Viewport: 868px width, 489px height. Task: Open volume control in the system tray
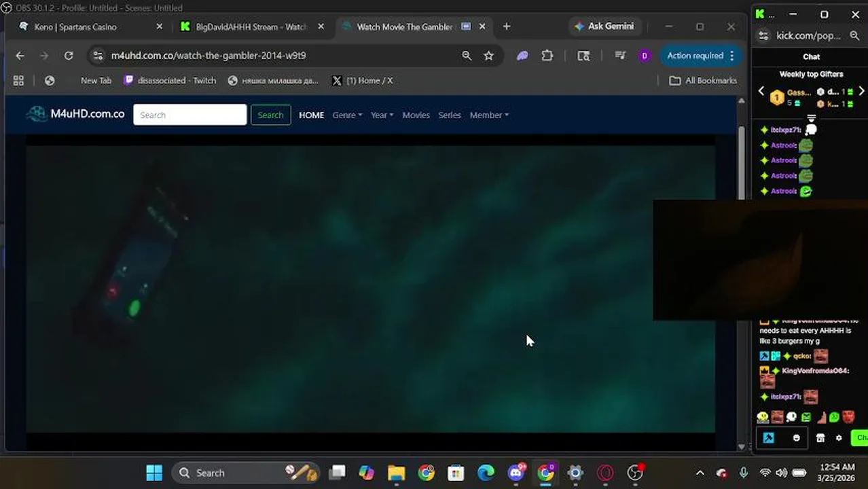[x=782, y=473]
